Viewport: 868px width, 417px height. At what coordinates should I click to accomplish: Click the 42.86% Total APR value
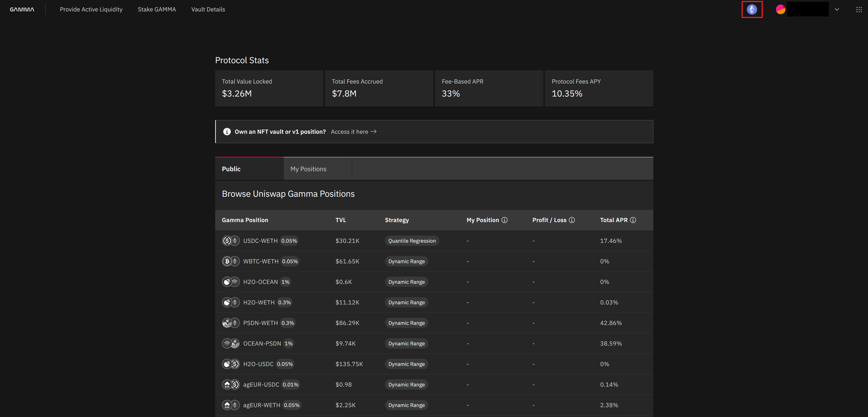[611, 323]
